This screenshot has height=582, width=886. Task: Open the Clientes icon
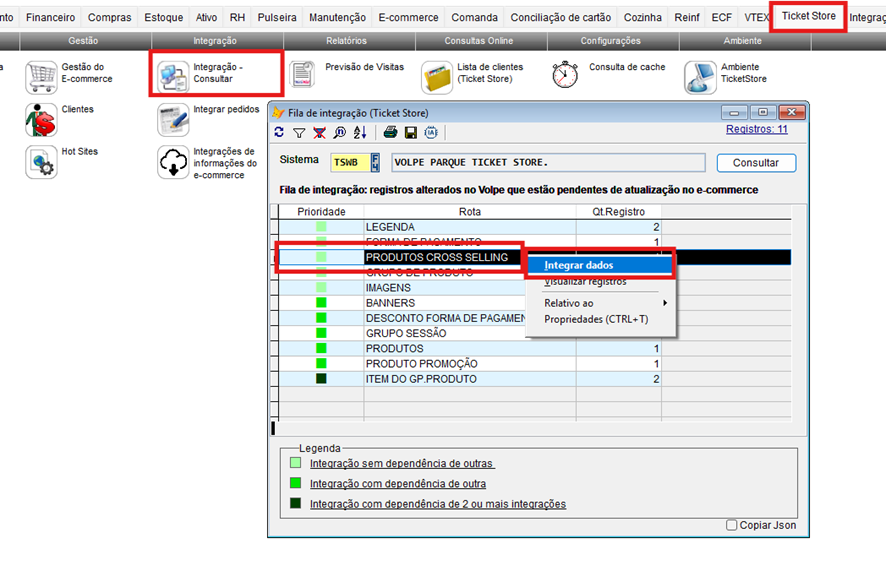tap(41, 119)
